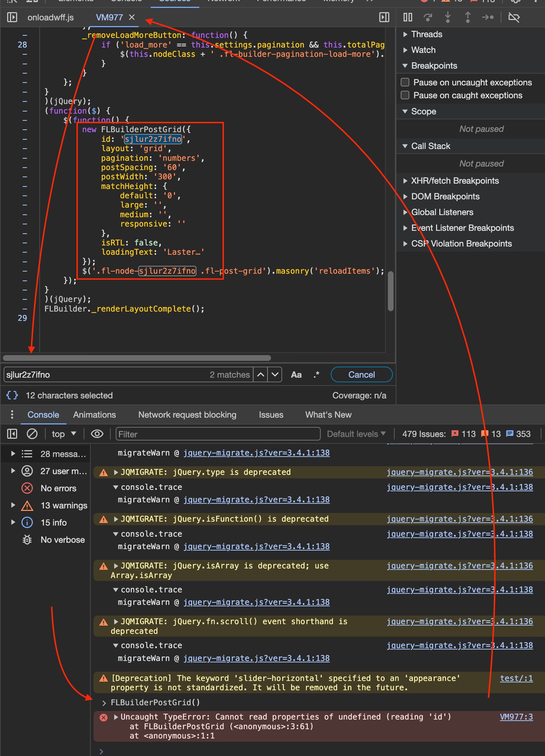Enable Pause on caught exceptions
Screen dimensions: 545x756
pyautogui.click(x=405, y=95)
